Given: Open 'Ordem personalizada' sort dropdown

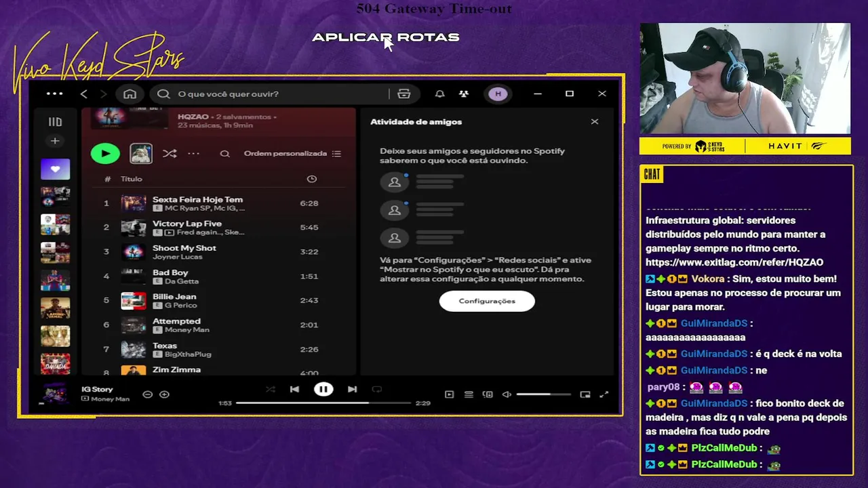Looking at the screenshot, I should (x=292, y=153).
